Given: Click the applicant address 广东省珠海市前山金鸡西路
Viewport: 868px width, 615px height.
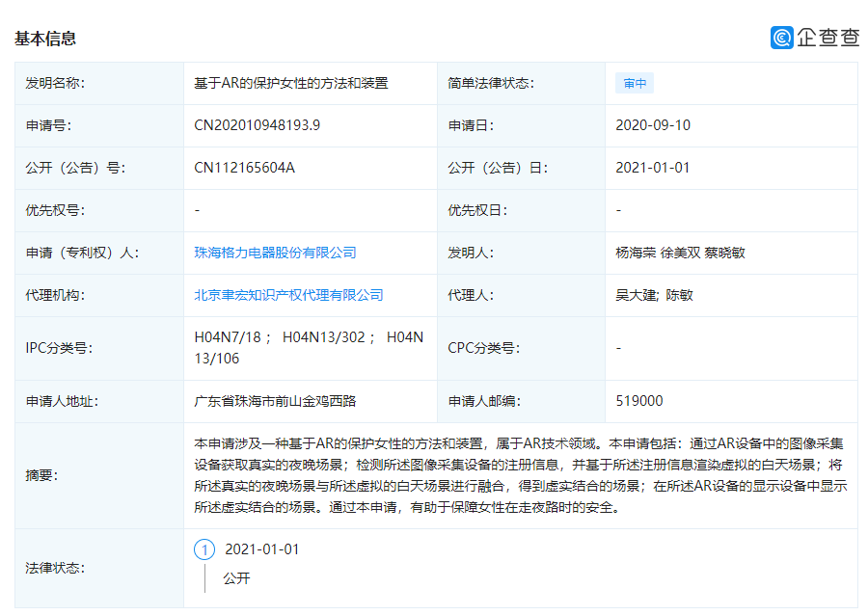Looking at the screenshot, I should pyautogui.click(x=275, y=401).
